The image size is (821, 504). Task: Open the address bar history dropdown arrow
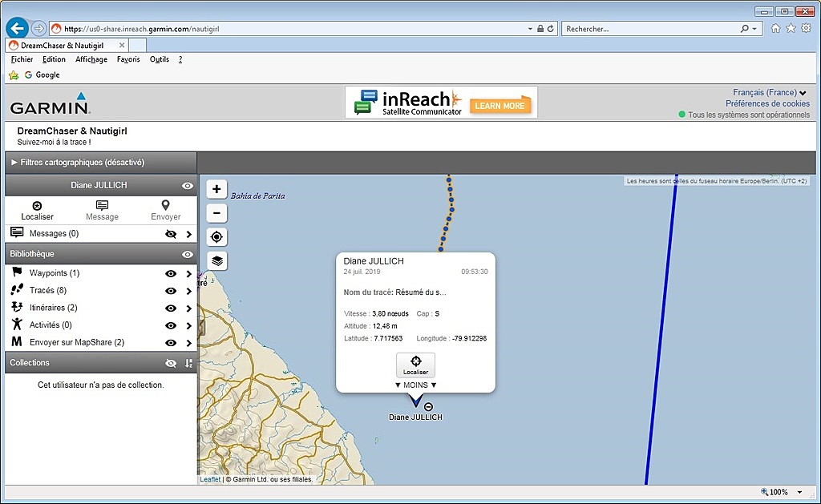(530, 29)
